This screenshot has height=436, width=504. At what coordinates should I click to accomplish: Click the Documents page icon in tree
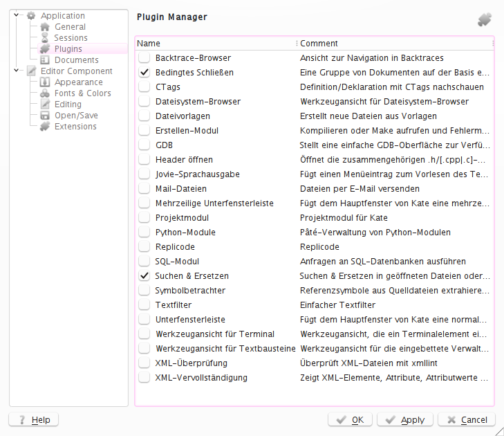coord(45,60)
